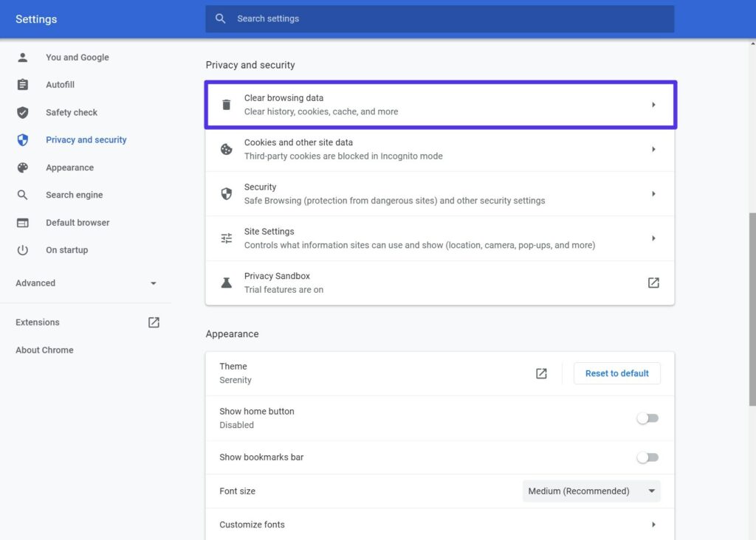This screenshot has height=540, width=756.
Task: Click the magnifier icon in search bar
Action: [220, 18]
